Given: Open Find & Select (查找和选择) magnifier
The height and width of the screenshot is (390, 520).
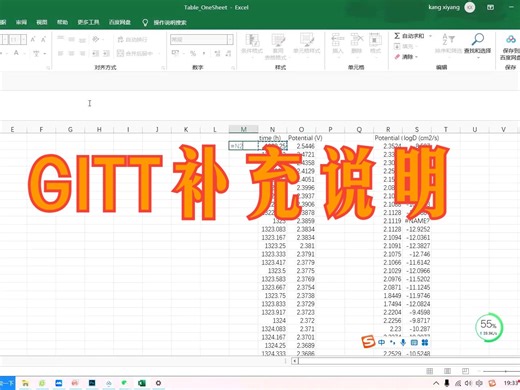Looking at the screenshot, I should [x=478, y=39].
